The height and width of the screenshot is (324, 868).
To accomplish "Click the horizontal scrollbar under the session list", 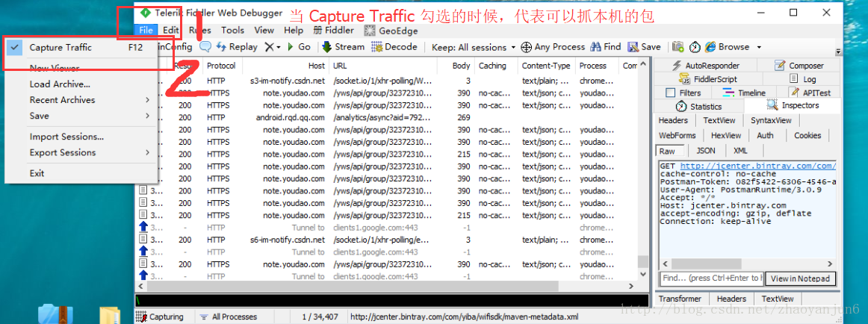I will [x=385, y=287].
